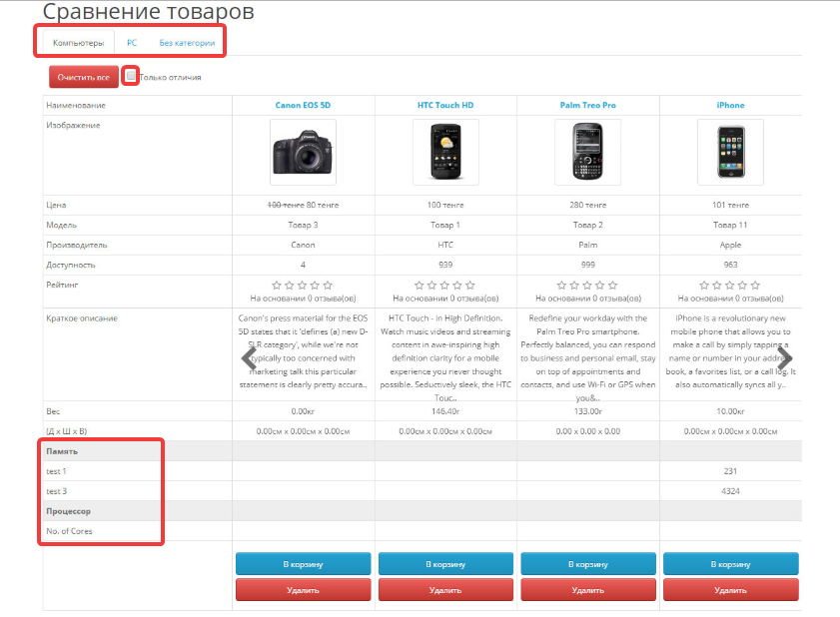Image resolution: width=840 pixels, height=617 pixels.
Task: Remove iPhone from comparison
Action: 730,590
